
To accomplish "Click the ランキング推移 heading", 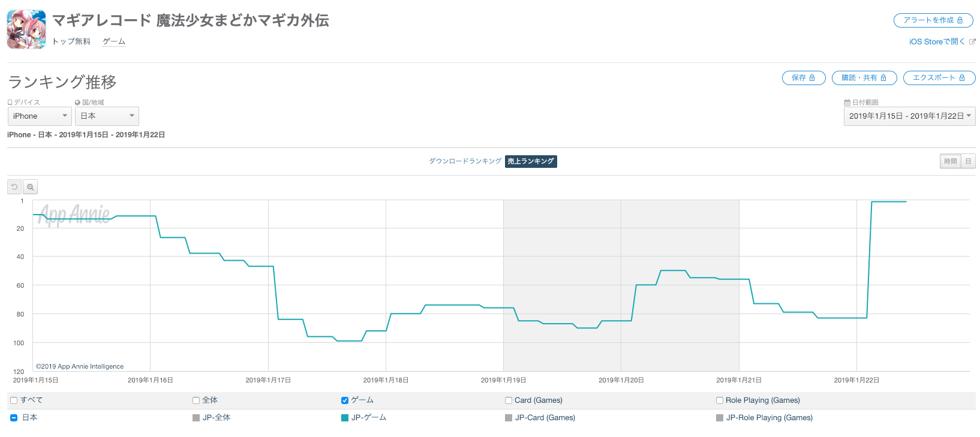I will tap(62, 82).
